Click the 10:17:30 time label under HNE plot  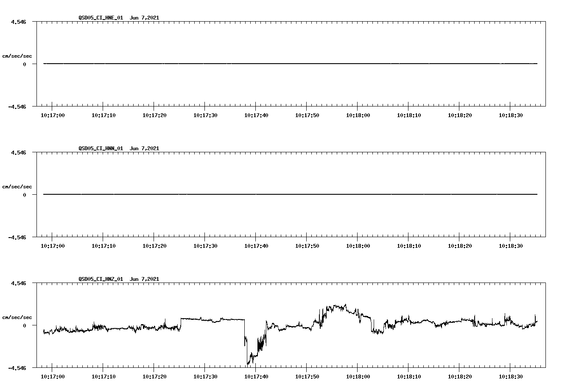tap(205, 115)
